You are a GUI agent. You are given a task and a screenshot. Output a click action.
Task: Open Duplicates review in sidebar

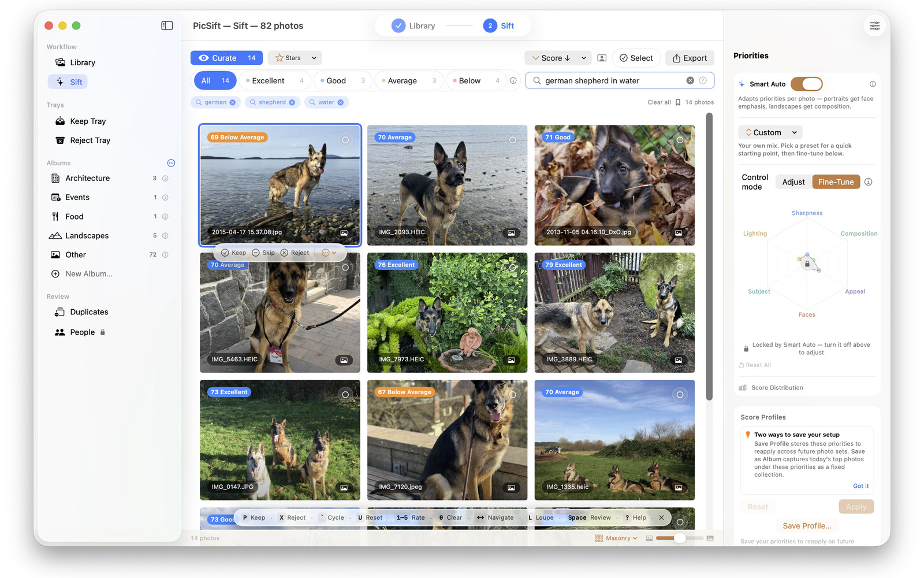point(89,312)
